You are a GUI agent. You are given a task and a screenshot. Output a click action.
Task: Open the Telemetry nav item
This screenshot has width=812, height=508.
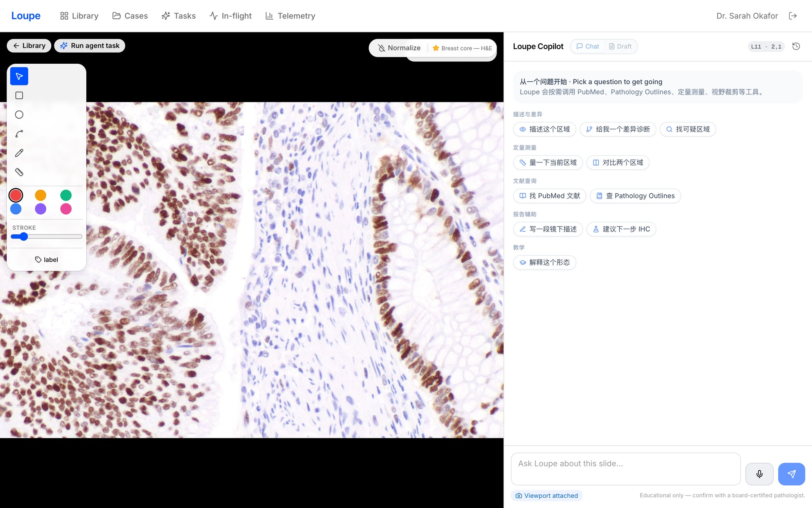[290, 16]
